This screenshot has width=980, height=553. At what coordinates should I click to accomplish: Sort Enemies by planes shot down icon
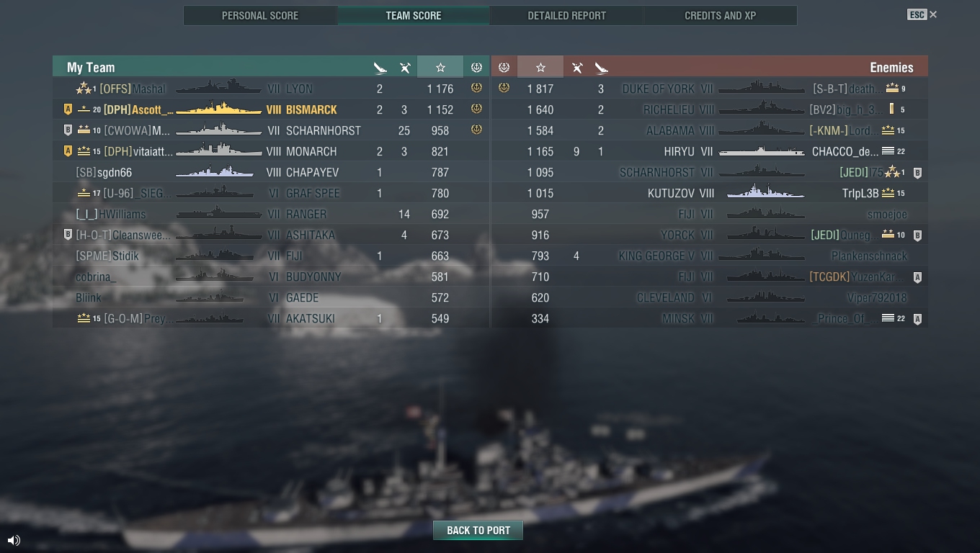point(577,68)
